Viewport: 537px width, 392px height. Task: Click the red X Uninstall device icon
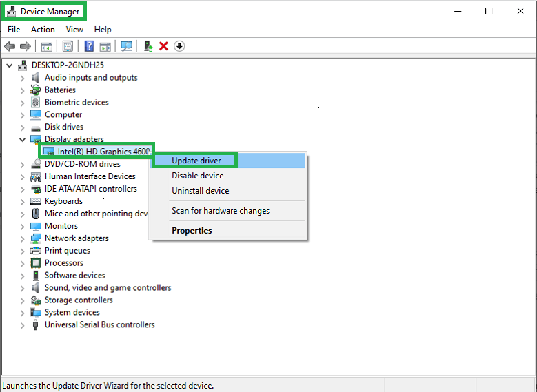click(x=163, y=46)
